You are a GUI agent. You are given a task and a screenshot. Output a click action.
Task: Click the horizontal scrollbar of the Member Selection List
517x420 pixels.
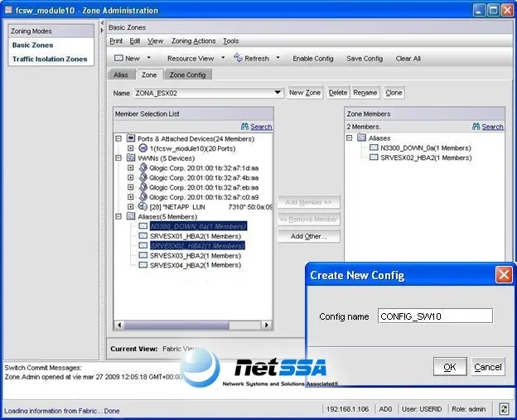tap(193, 325)
